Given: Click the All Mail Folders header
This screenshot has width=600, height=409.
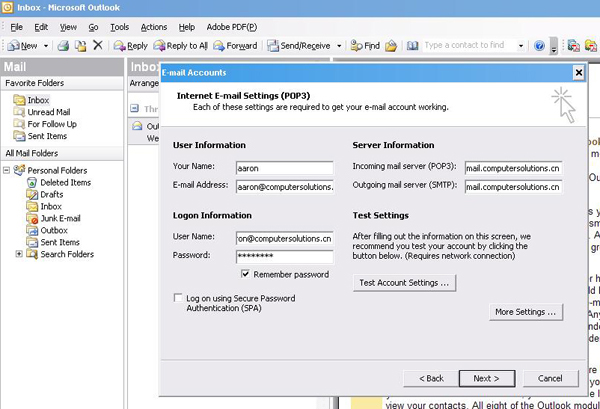Looking at the screenshot, I should pyautogui.click(x=62, y=153).
